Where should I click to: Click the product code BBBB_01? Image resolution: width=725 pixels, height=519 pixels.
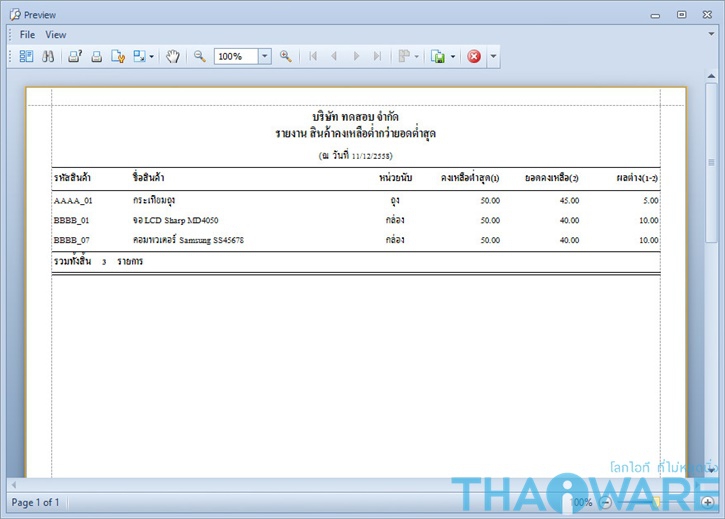tap(71, 221)
